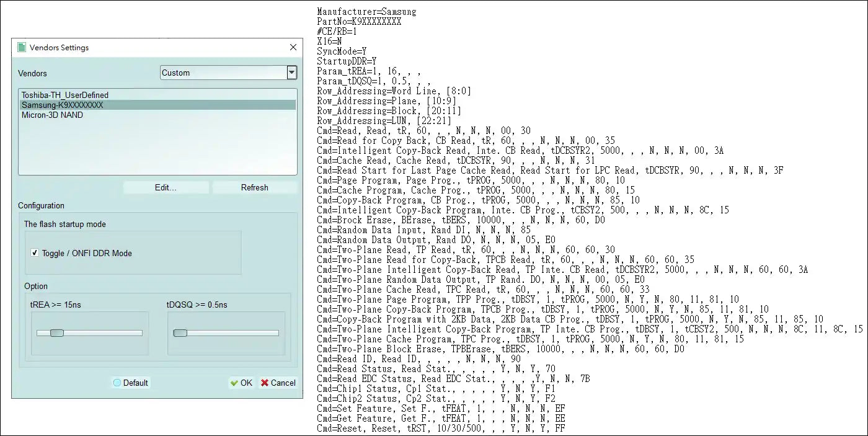Click empty space in the vendor list box
This screenshot has height=436, width=868.
(x=157, y=149)
